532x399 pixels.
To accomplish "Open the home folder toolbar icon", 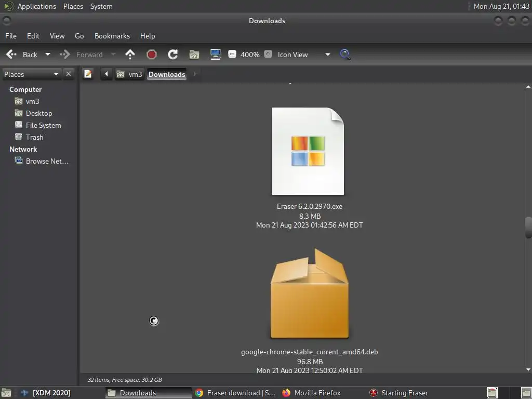I will click(x=194, y=54).
